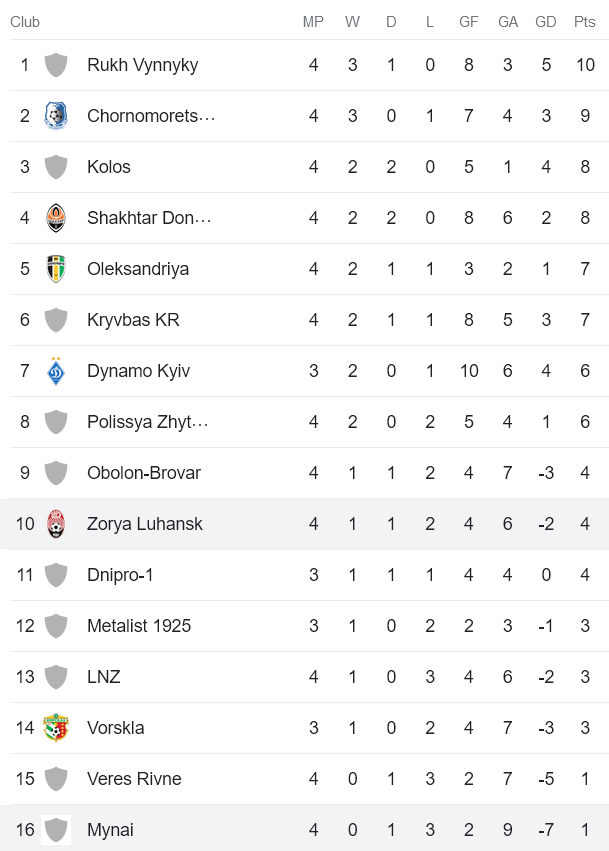Open Dynamo Kyiv via its club badge
Screen dimensions: 609x851
coord(56,370)
